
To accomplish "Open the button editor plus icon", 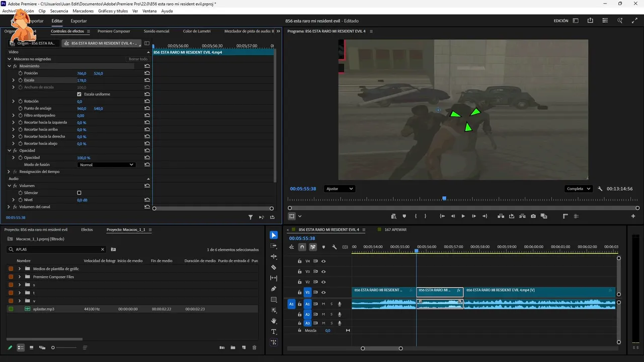I will 633,216.
